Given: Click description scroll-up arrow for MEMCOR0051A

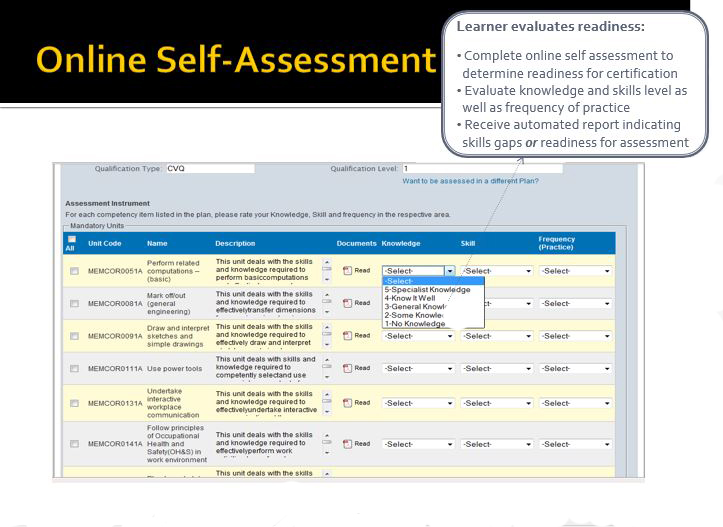Looking at the screenshot, I should [327, 262].
